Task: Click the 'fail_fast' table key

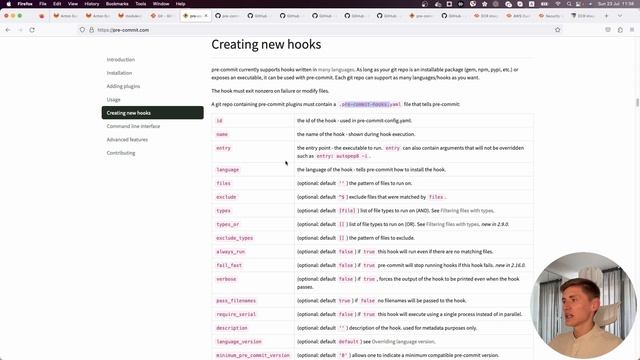Action: (229, 265)
